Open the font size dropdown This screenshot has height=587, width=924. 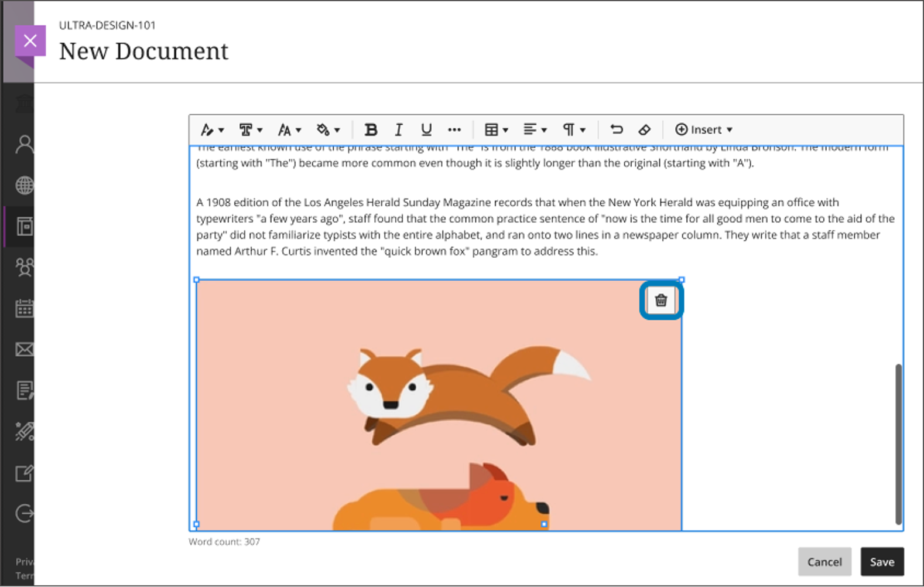(x=289, y=129)
